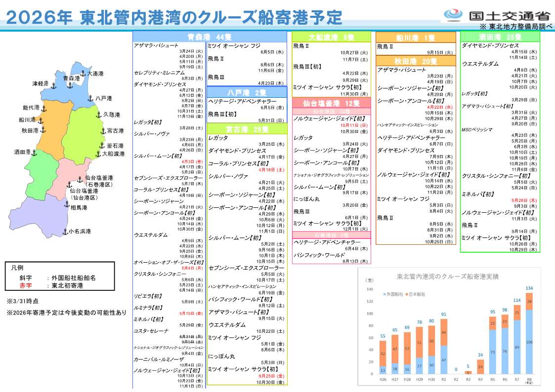Image resolution: width=555 pixels, height=392 pixels.
Task: Select the anchor marker for 大湊港
Action: click(83, 74)
